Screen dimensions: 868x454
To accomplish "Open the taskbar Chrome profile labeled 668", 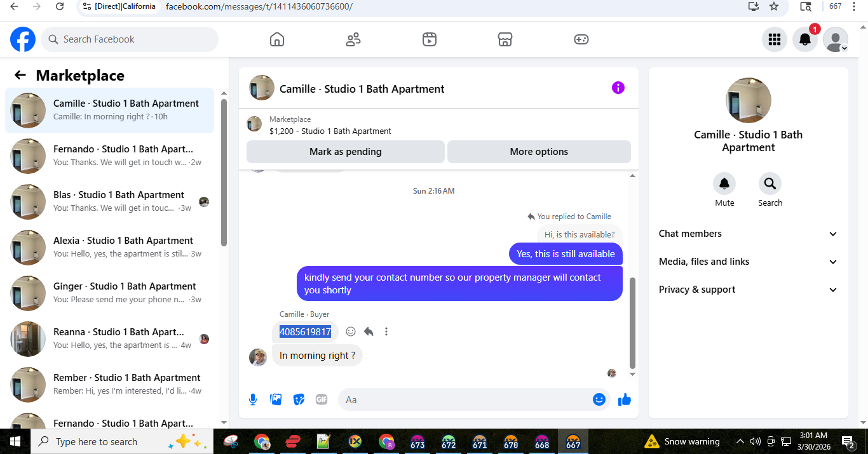I will pos(542,441).
